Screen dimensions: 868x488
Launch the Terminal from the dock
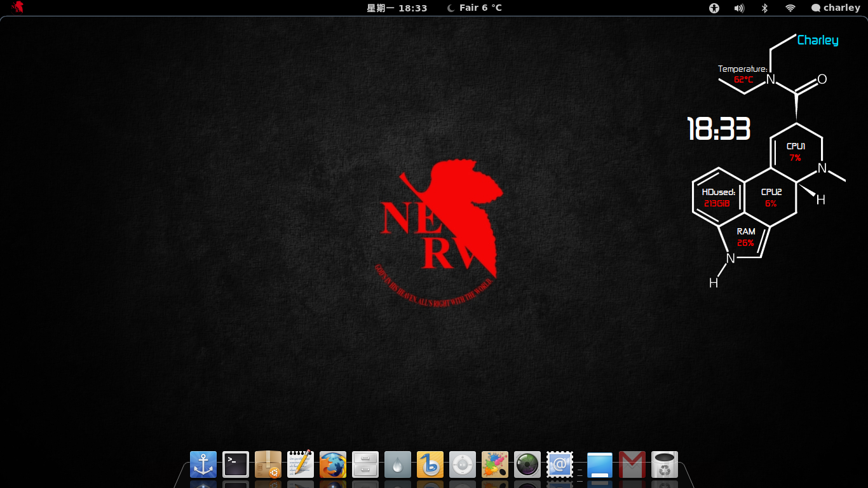(236, 464)
